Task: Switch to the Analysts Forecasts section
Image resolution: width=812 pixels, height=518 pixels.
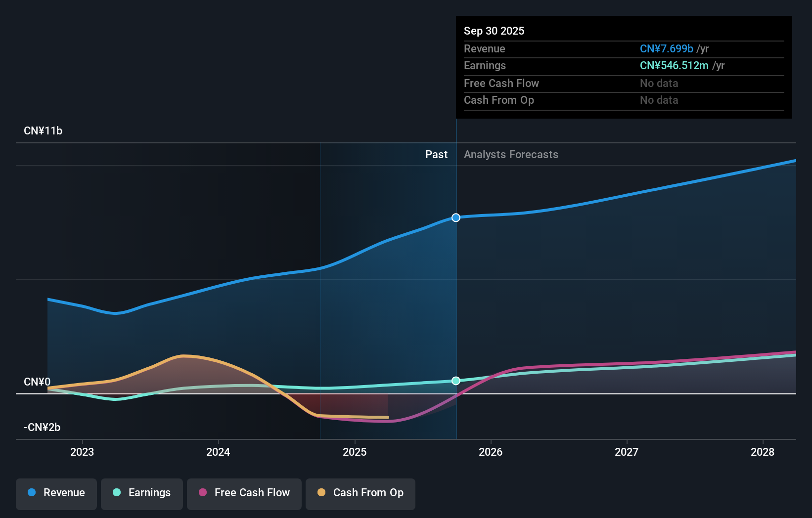Action: point(511,154)
